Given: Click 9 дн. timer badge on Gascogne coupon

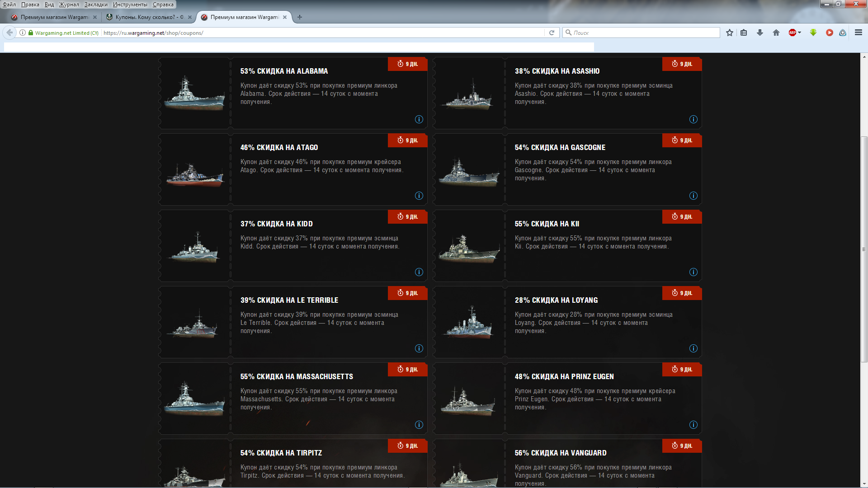Looking at the screenshot, I should click(x=682, y=140).
